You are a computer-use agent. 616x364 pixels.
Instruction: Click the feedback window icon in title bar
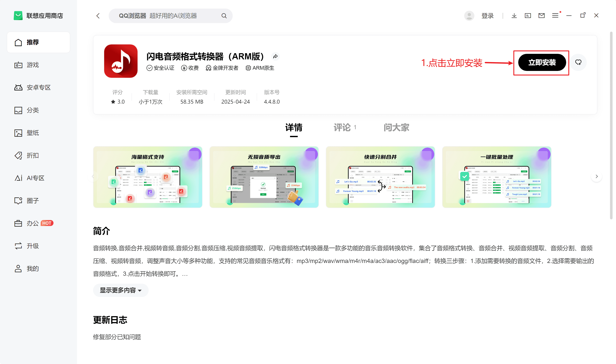[x=528, y=16]
